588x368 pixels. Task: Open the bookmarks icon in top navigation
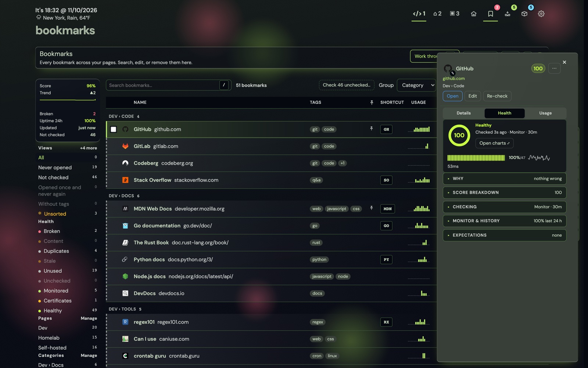[x=491, y=14]
